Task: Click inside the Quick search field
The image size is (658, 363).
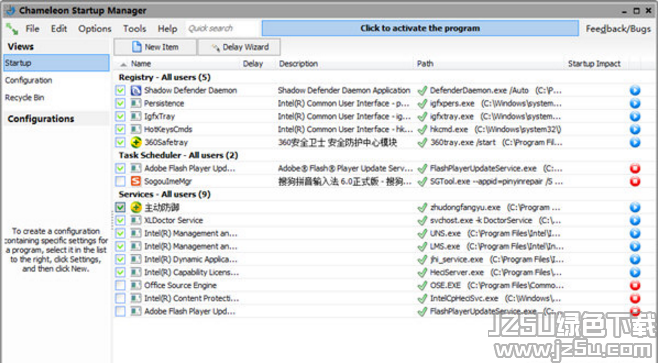Action: 223,29
